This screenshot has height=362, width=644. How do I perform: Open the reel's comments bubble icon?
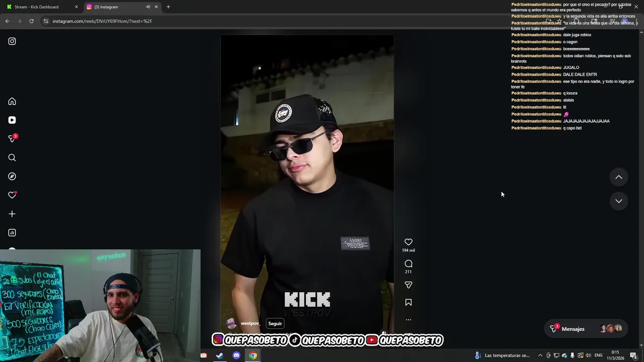click(x=409, y=263)
